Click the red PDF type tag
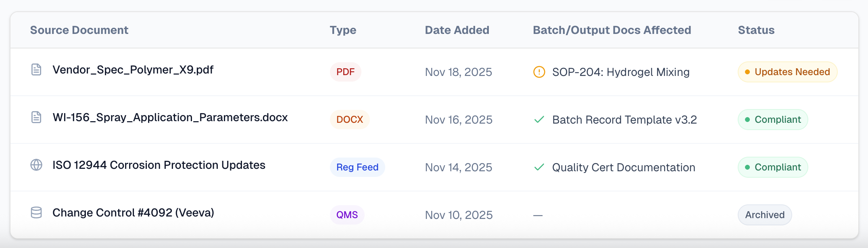868x248 pixels. 345,72
